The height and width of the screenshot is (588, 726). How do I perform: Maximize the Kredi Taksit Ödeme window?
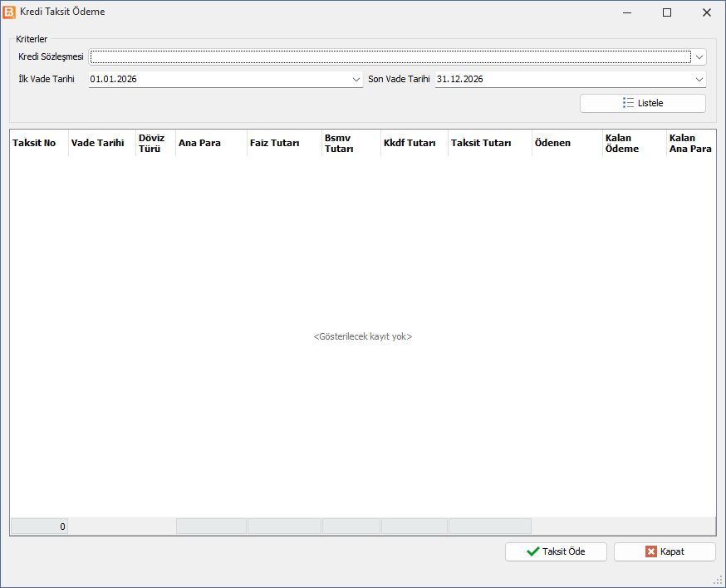click(667, 12)
